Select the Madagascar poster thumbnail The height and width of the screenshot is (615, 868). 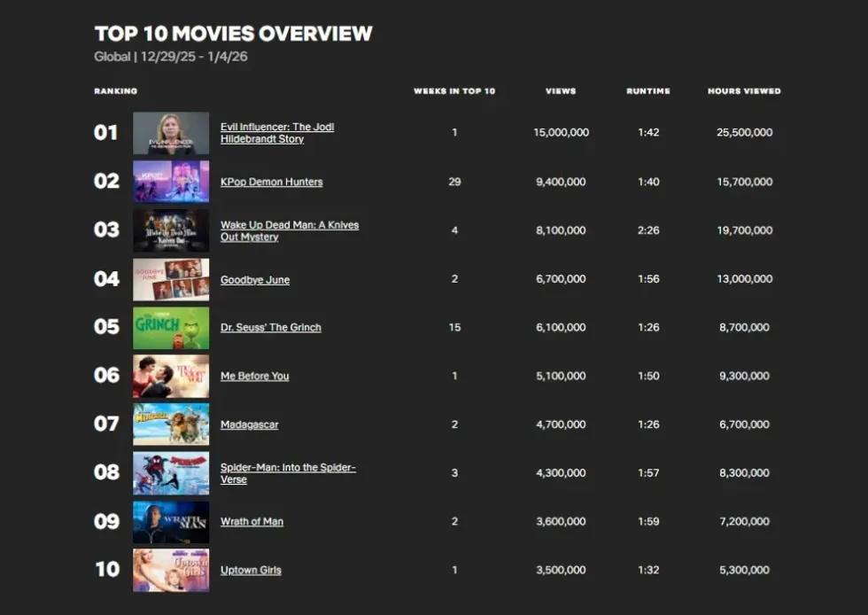point(171,424)
